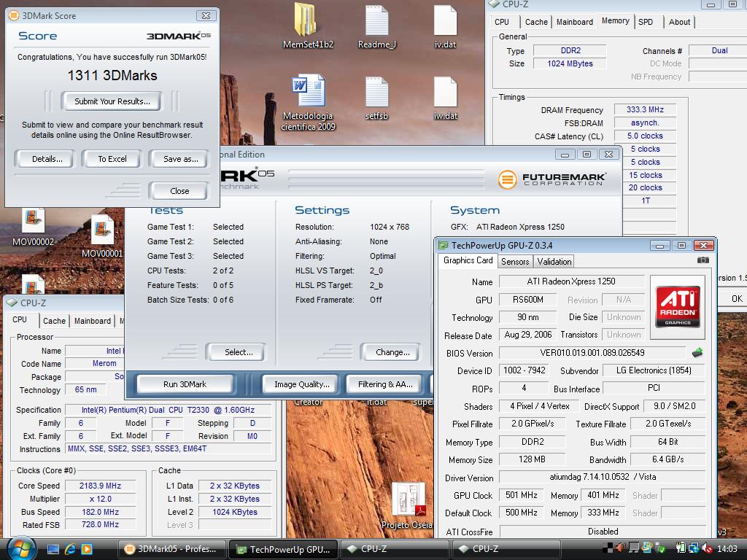Close the 3DMark Score dialog

tap(179, 191)
